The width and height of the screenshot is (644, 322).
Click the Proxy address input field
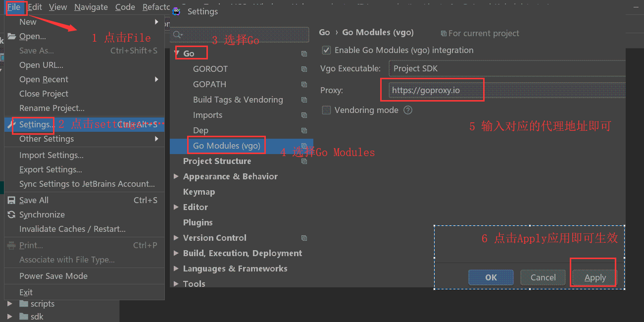507,90
